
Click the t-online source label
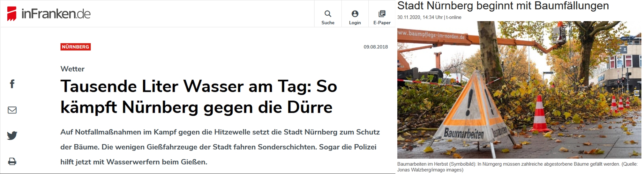[453, 17]
